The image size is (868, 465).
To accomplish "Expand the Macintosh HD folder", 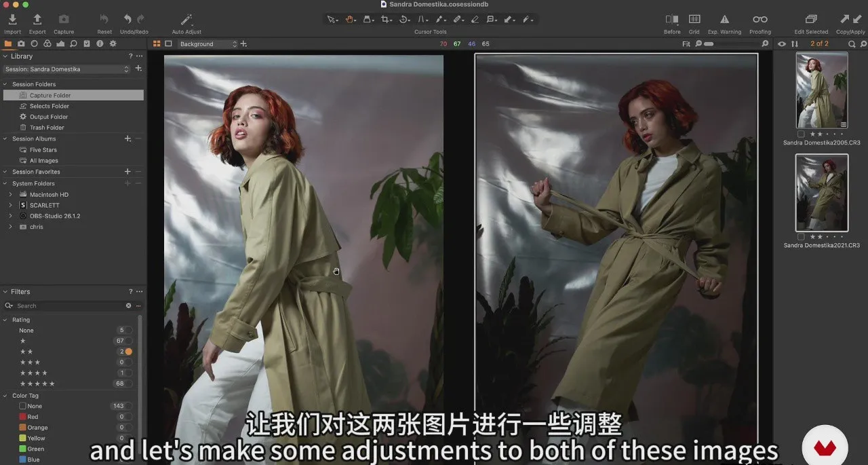I will pyautogui.click(x=10, y=195).
